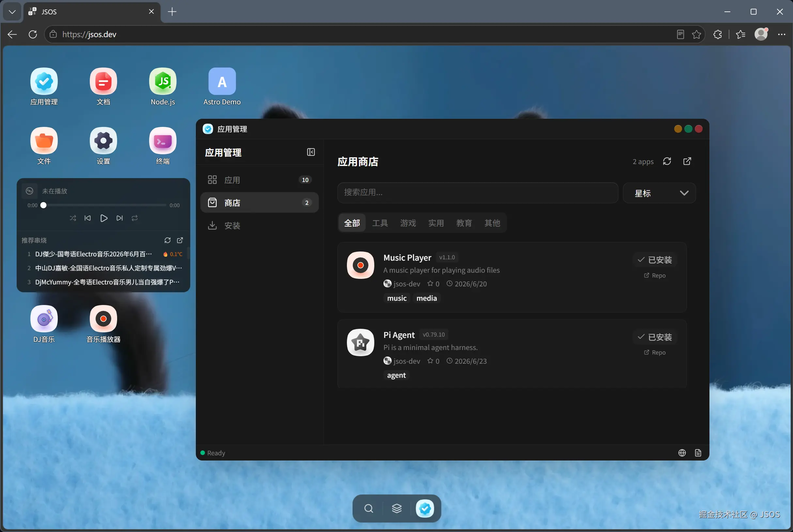Switch to the 其他 category tab
Viewport: 793px width, 532px height.
(x=492, y=223)
